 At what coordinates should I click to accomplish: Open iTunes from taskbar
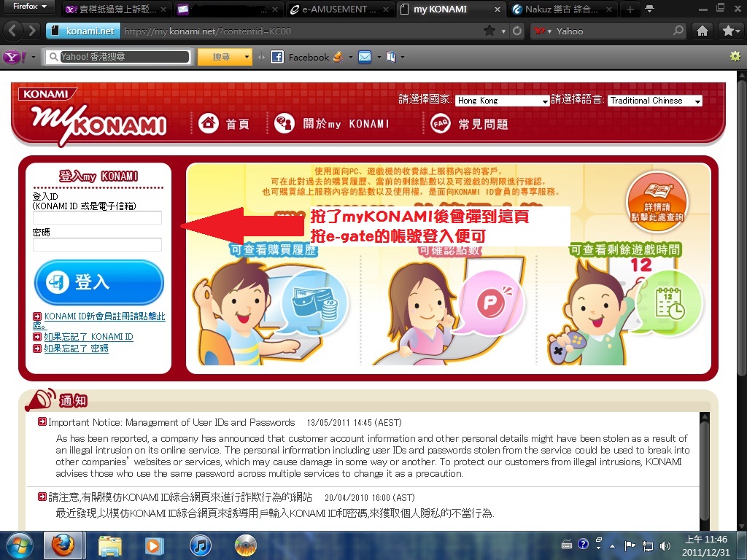pos(200,545)
